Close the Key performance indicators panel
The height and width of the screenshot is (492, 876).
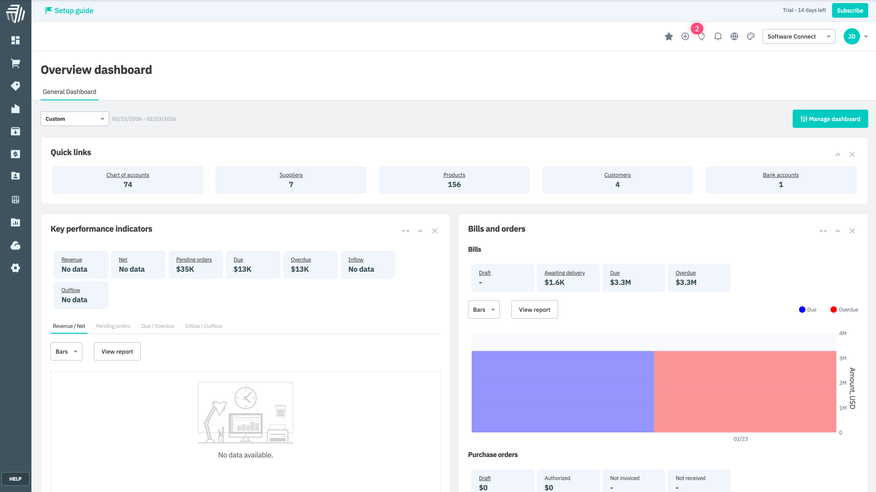pos(435,231)
